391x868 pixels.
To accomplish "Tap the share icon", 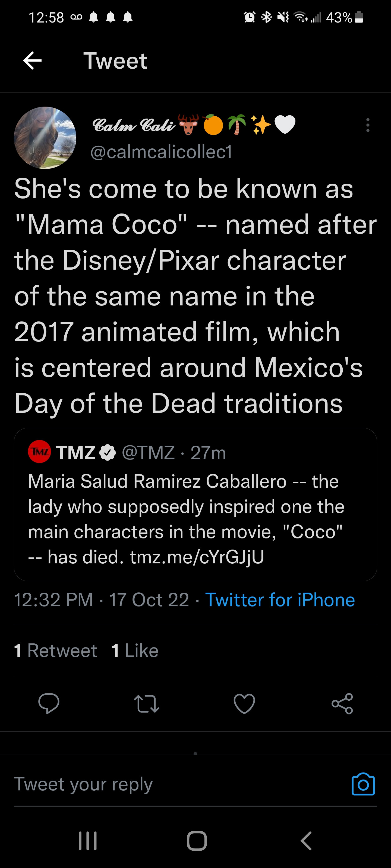I will coord(342,704).
